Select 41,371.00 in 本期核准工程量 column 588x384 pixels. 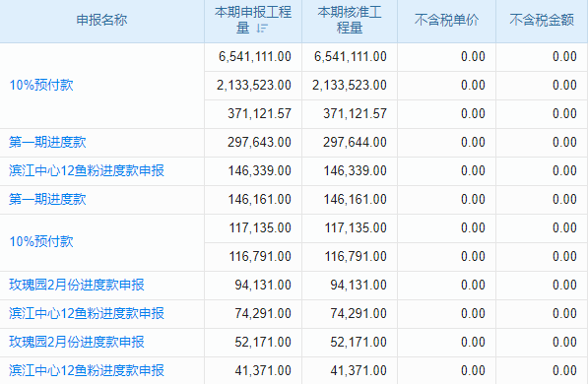pos(359,370)
